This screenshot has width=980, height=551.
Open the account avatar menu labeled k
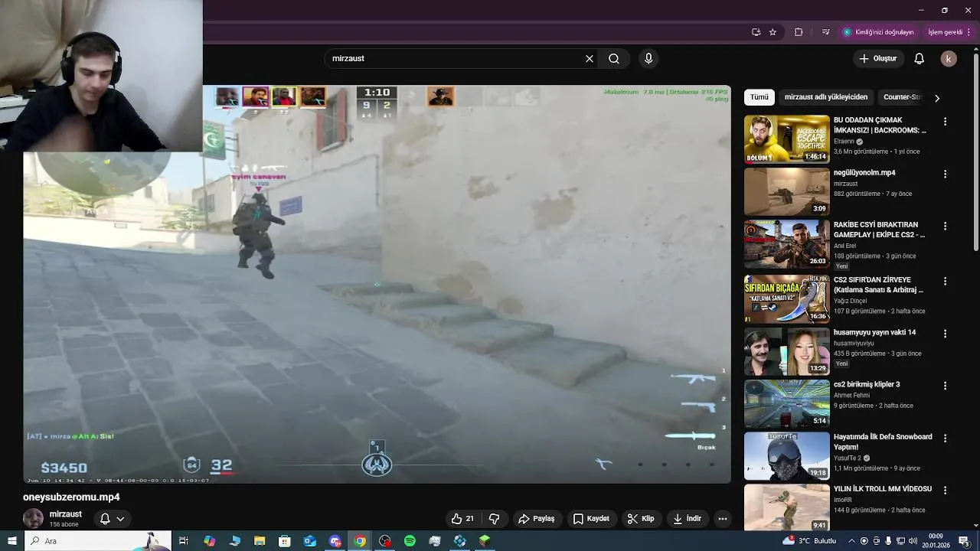coord(949,59)
